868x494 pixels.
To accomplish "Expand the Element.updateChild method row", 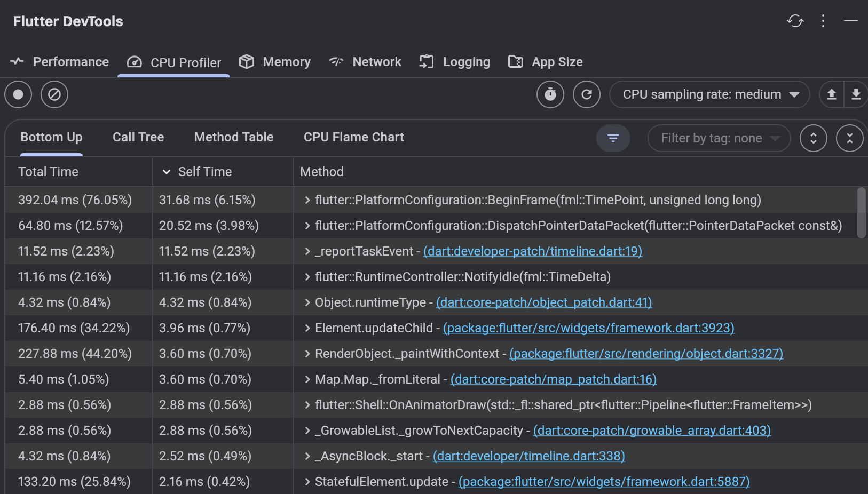I will [x=307, y=328].
